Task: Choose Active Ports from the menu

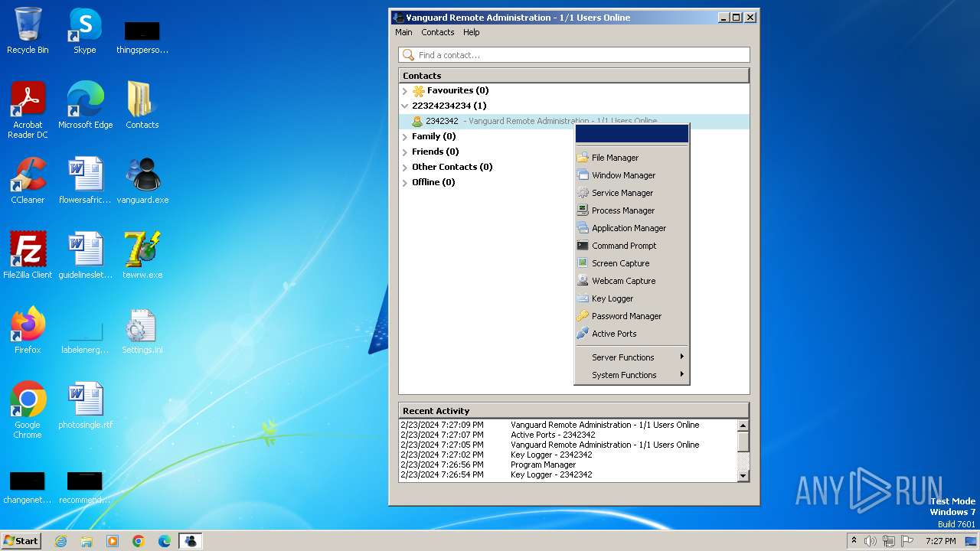Action: click(632, 334)
